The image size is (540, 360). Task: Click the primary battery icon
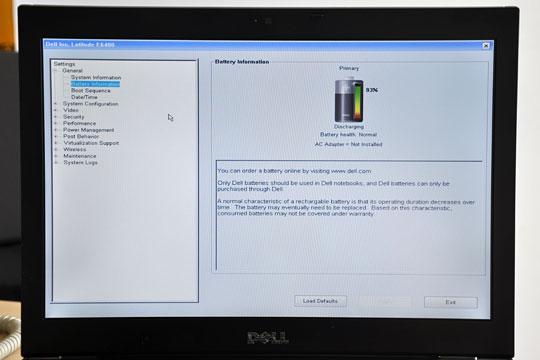coord(349,101)
